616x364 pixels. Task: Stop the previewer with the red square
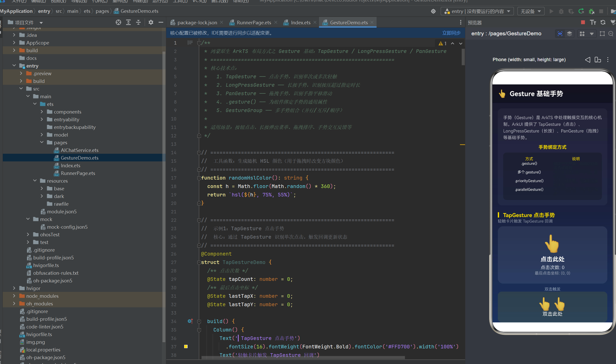tap(583, 23)
